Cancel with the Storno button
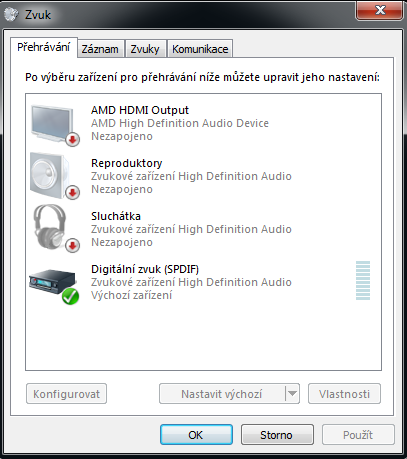Image resolution: width=407 pixels, height=459 pixels. coord(277,435)
